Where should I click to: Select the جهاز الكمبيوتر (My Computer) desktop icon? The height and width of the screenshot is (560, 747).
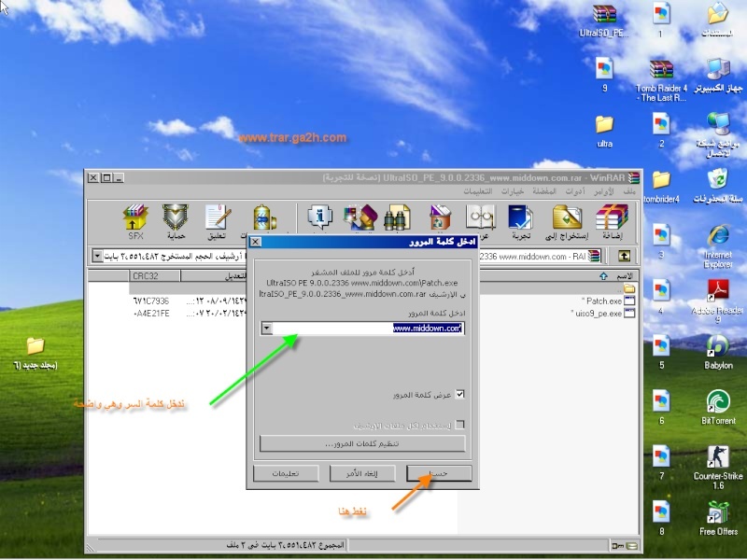coord(718,76)
